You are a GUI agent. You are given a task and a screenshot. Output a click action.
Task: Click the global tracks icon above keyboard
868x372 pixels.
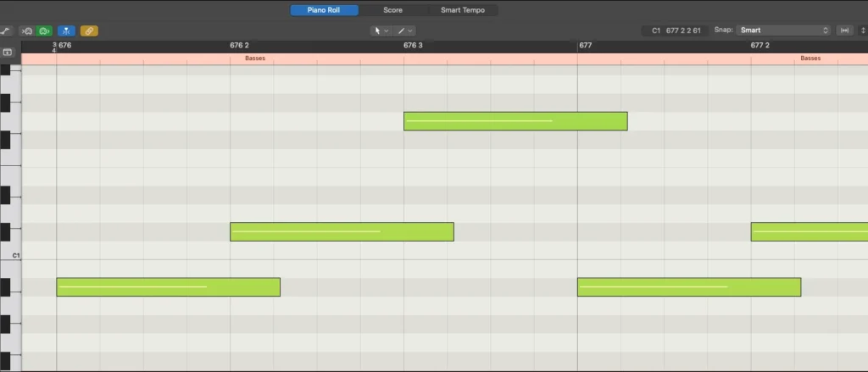(8, 52)
